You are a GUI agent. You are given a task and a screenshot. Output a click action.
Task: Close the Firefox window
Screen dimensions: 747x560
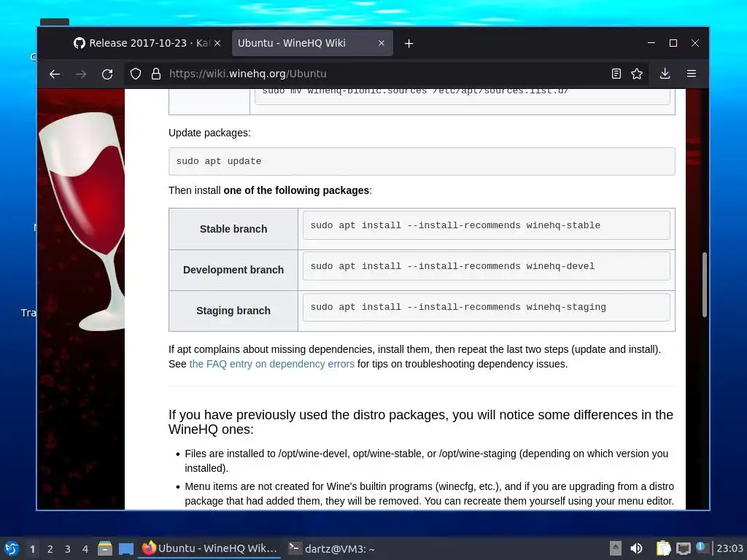click(695, 43)
